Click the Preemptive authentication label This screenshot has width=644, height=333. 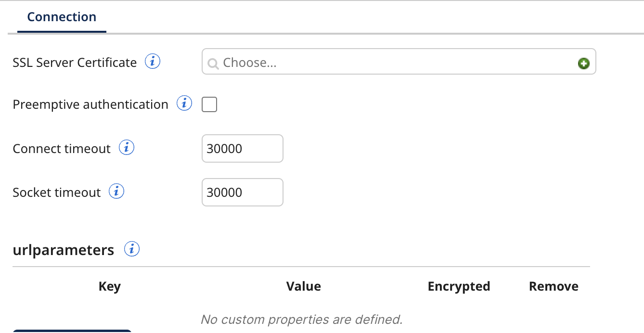coord(90,104)
